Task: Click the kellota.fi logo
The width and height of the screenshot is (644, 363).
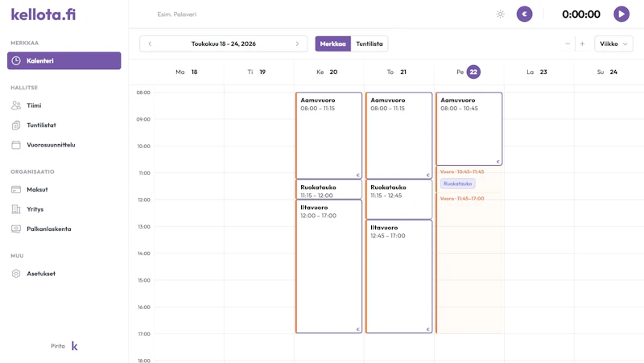Action: click(43, 14)
